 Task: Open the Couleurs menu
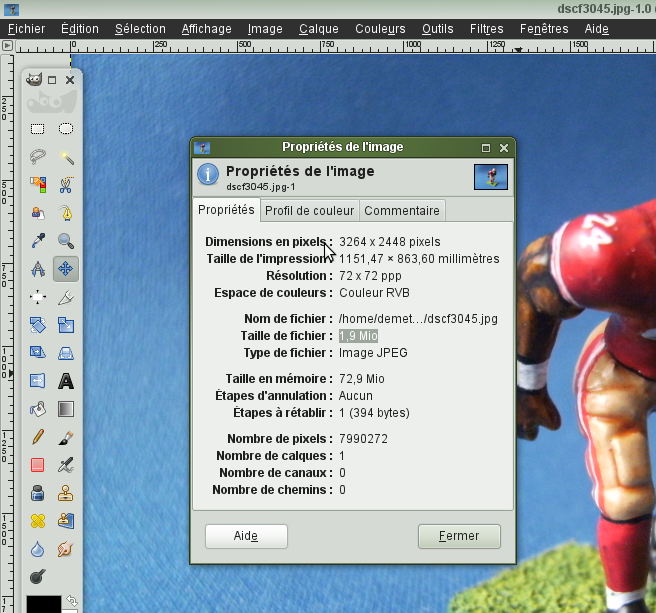point(380,29)
